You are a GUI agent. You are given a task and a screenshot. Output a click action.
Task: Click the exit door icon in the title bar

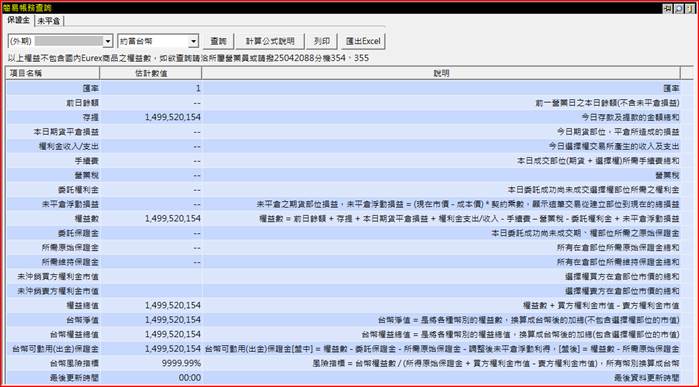[x=689, y=8]
